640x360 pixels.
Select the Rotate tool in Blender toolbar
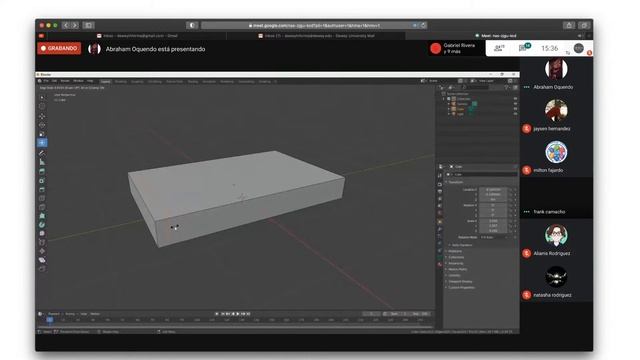[42, 125]
